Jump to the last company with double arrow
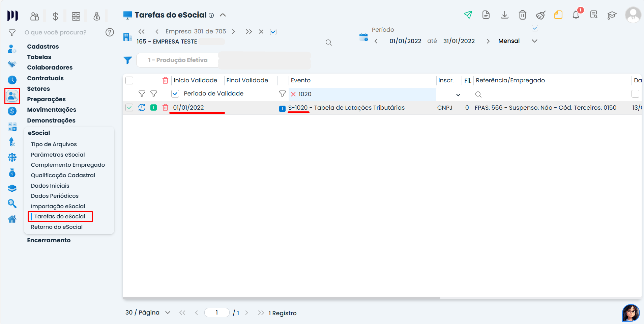Viewport: 644px width, 324px height. click(x=249, y=32)
